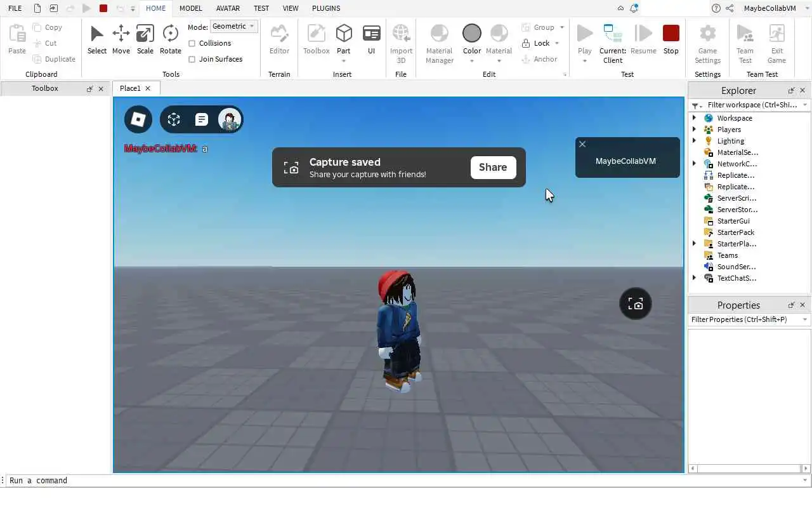
Task: Share the saved capture
Action: point(493,167)
